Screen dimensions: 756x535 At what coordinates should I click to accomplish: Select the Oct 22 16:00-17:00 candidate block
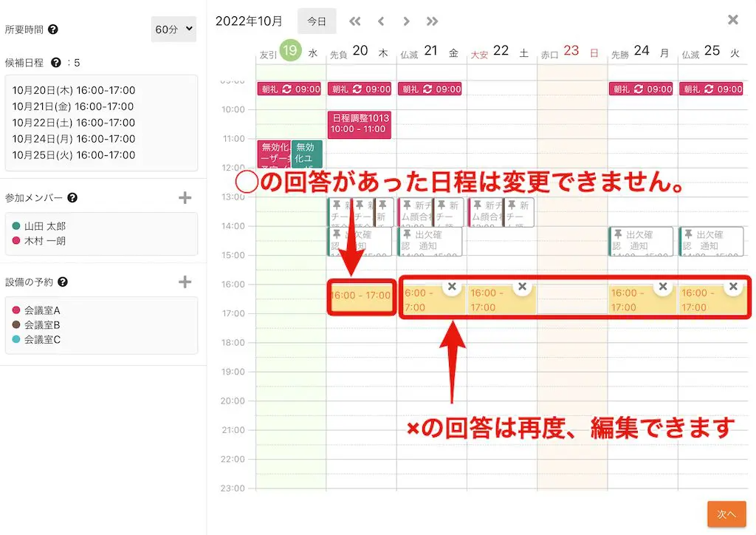501,300
